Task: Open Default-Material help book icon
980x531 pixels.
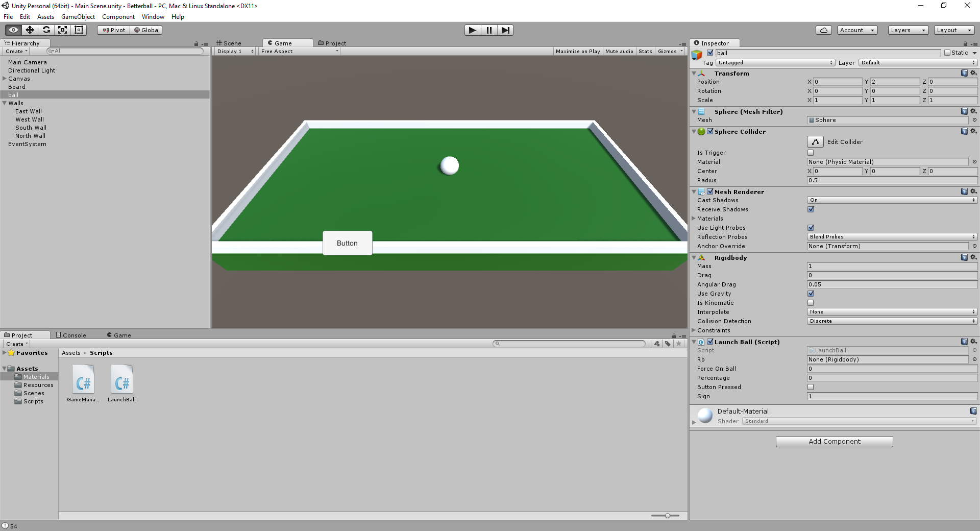Action: 973,411
